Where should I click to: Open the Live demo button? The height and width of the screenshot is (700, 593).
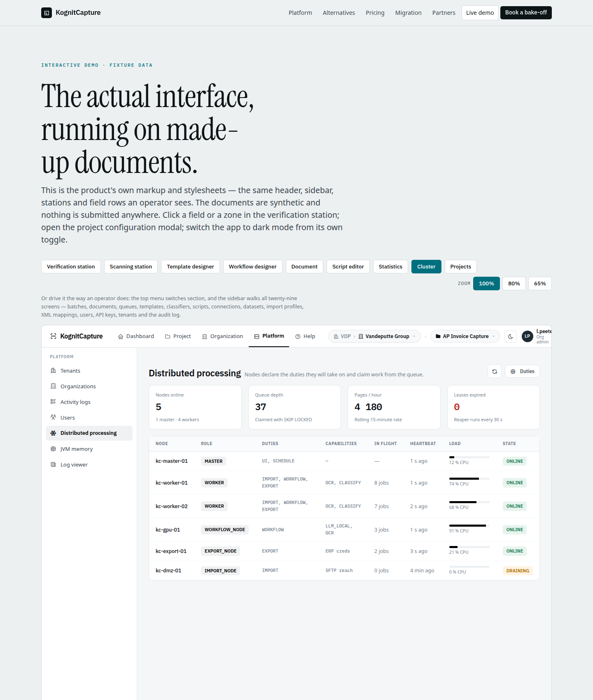(x=480, y=13)
